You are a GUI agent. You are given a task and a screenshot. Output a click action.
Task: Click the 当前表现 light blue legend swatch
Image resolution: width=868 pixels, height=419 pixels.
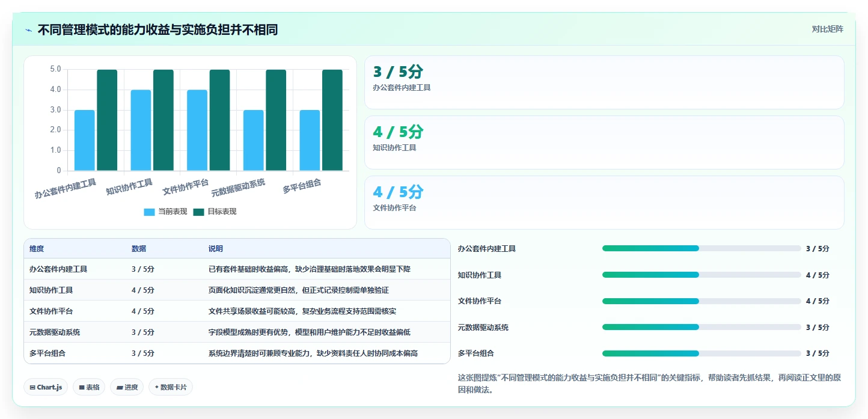(149, 212)
